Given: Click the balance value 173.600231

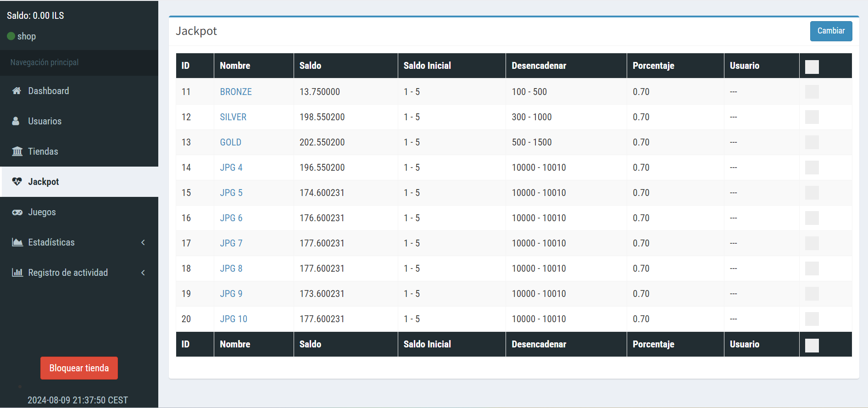Looking at the screenshot, I should click(x=322, y=294).
